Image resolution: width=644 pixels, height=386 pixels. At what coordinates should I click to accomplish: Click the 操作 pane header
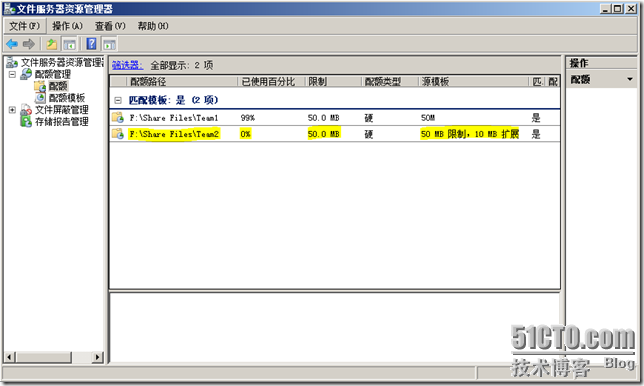click(x=601, y=63)
